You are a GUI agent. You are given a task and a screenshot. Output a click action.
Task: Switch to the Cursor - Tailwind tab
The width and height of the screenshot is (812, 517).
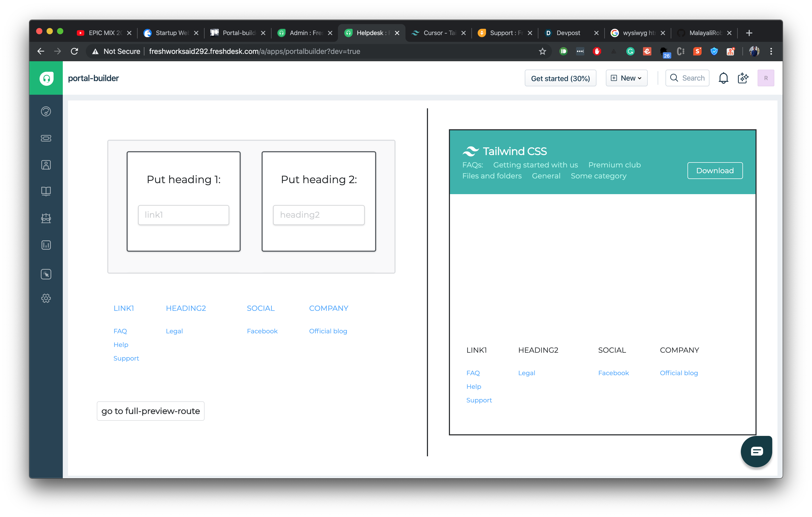point(435,33)
